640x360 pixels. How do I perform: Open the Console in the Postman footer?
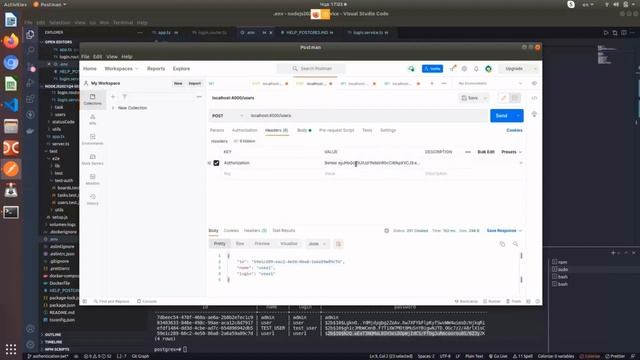[x=147, y=301]
